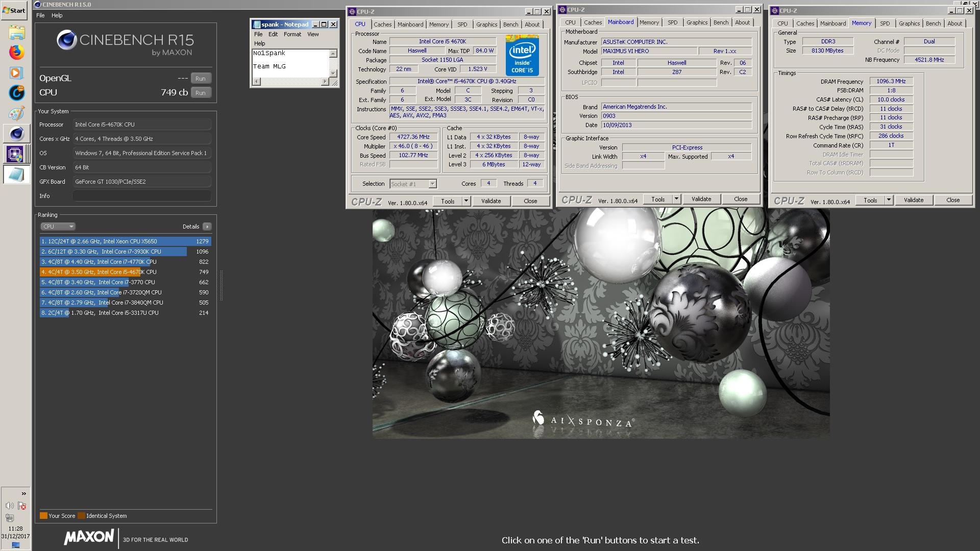Select ranking row Intel Core i7-3770 CPU
This screenshot has height=551, width=980.
[125, 282]
